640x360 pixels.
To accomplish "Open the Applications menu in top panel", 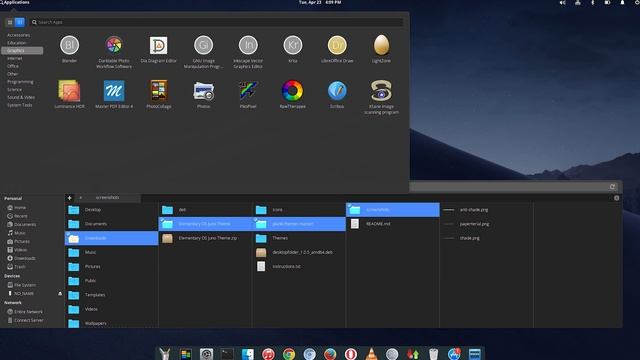I will tap(15, 2).
